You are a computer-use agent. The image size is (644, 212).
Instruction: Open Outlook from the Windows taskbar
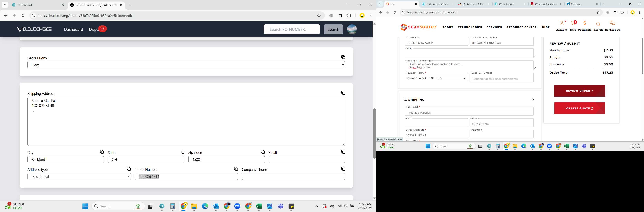coord(216,206)
